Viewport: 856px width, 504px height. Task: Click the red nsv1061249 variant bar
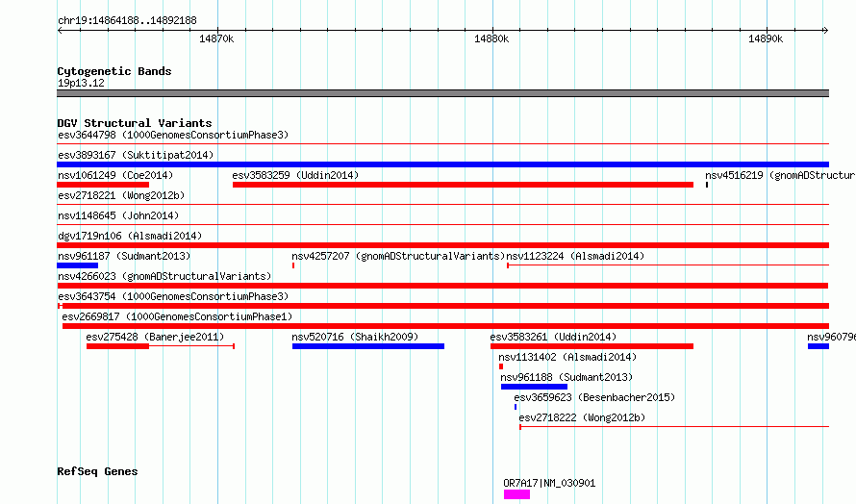click(x=103, y=185)
